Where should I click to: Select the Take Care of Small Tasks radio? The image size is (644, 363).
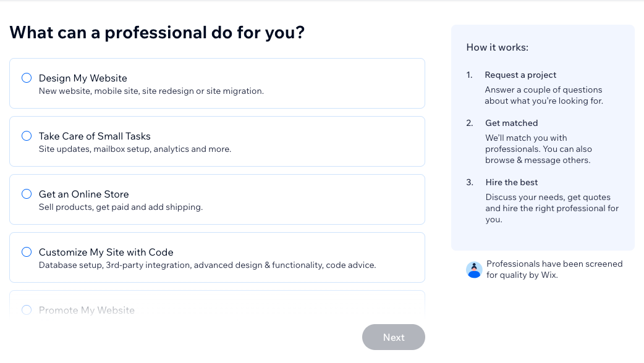pyautogui.click(x=27, y=136)
